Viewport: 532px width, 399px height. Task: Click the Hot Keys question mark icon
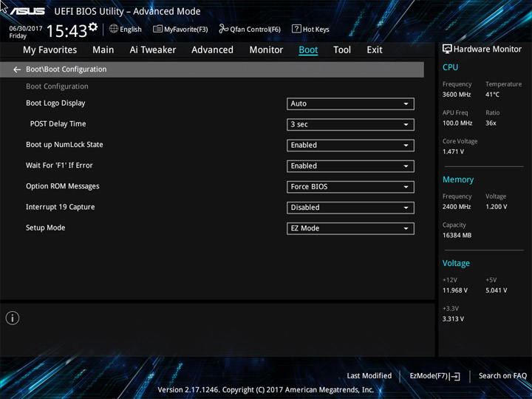pyautogui.click(x=296, y=29)
